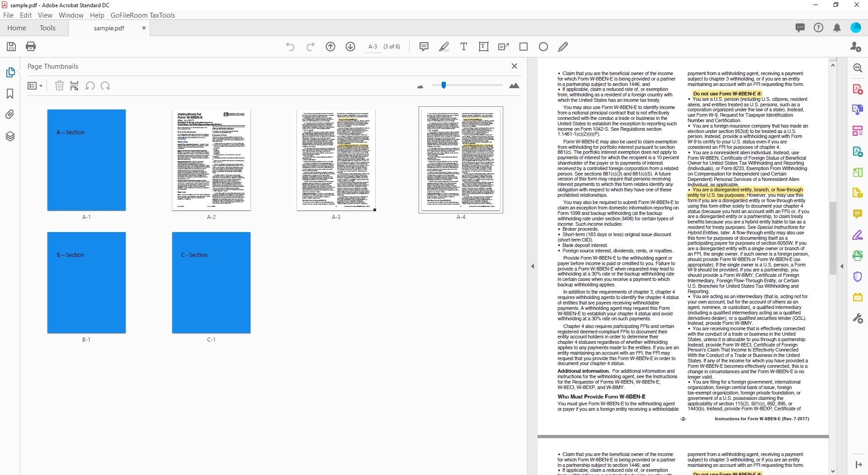Open the Create PDF tool in right pane
Image resolution: width=868 pixels, height=475 pixels.
point(858,89)
